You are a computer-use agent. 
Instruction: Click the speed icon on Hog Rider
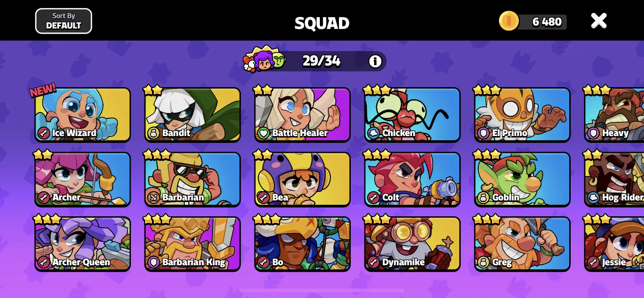593,198
